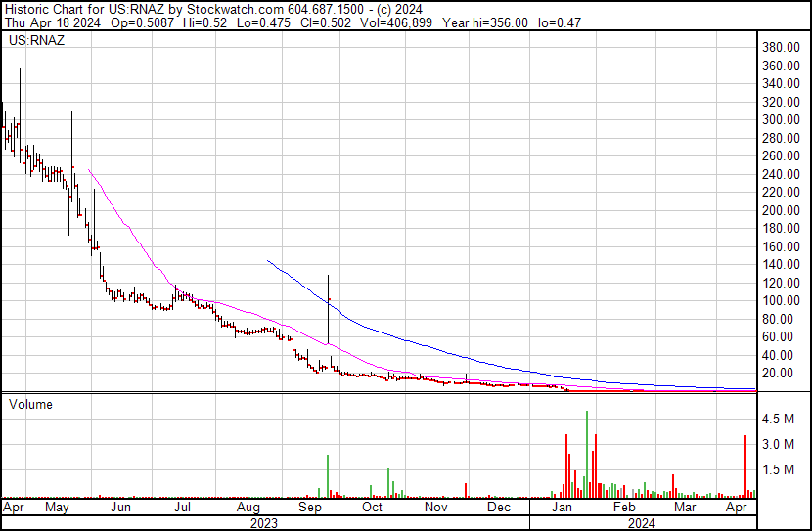Click the Nov month label on the axis
The width and height of the screenshot is (812, 531).
point(436,509)
